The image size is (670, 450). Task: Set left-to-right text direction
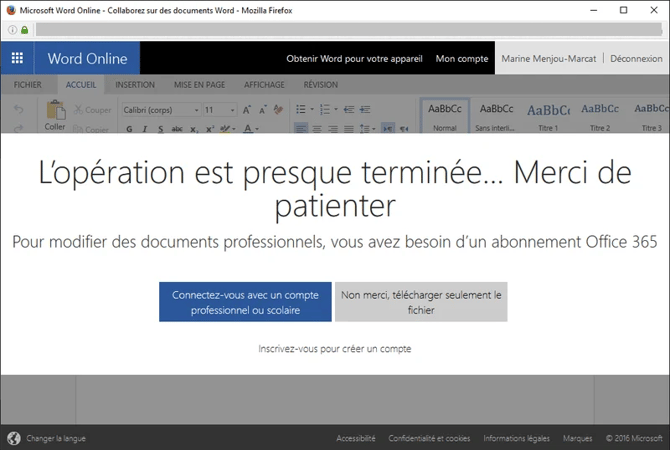point(388,129)
